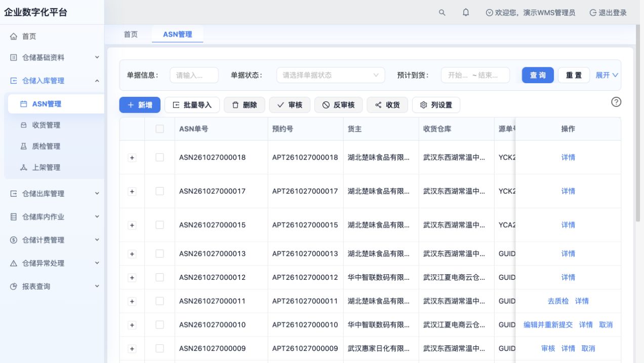Open 上架管理 in sidebar
Viewport: 644px width, 363px height.
pyautogui.click(x=54, y=168)
